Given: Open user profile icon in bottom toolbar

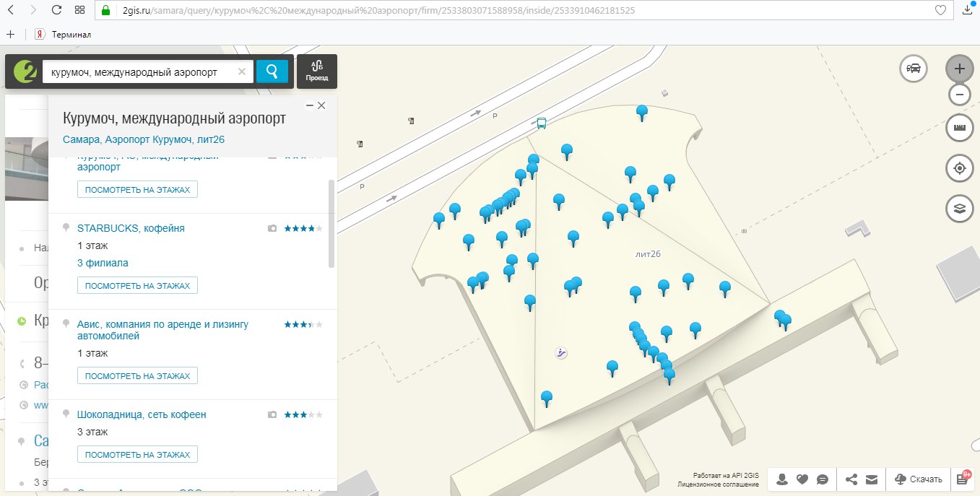Looking at the screenshot, I should (x=782, y=479).
